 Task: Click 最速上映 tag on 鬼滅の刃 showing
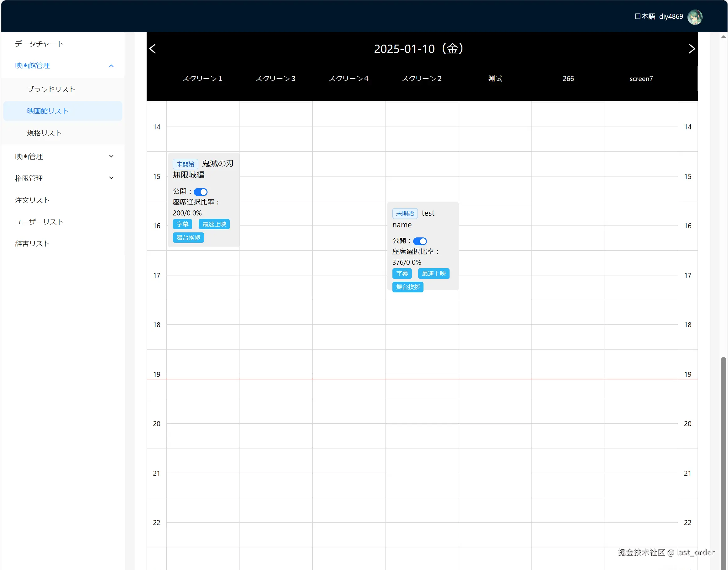tap(214, 224)
